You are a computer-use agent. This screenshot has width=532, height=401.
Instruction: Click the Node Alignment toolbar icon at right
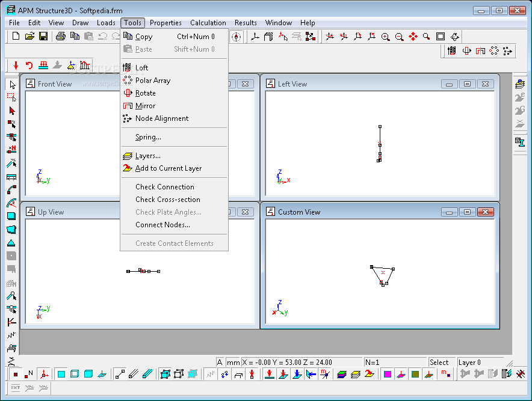click(x=507, y=51)
